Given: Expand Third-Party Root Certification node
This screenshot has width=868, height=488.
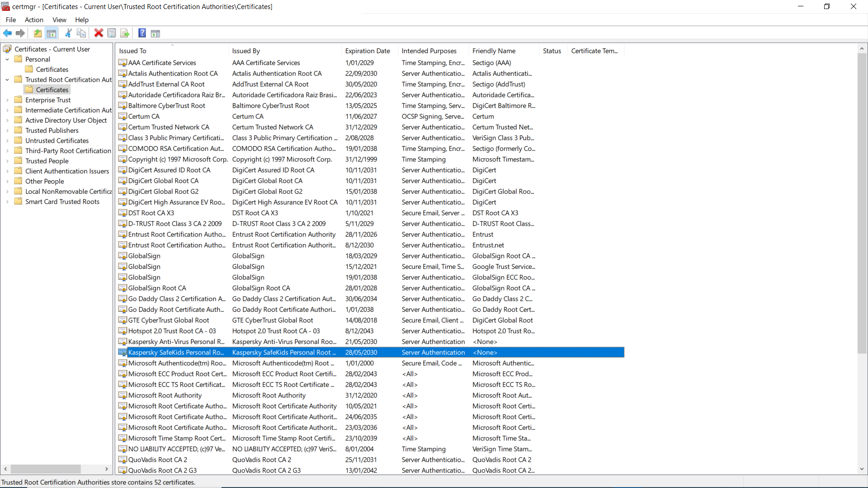Looking at the screenshot, I should (x=7, y=150).
